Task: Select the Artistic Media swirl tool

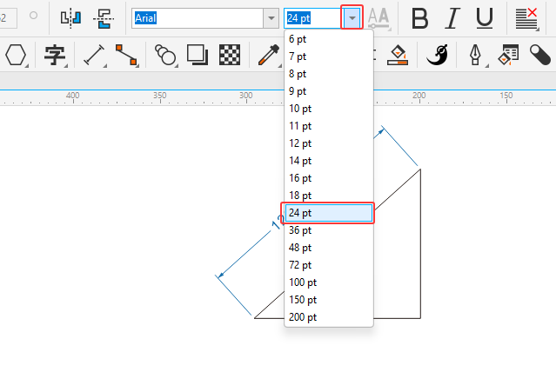Action: coord(437,55)
